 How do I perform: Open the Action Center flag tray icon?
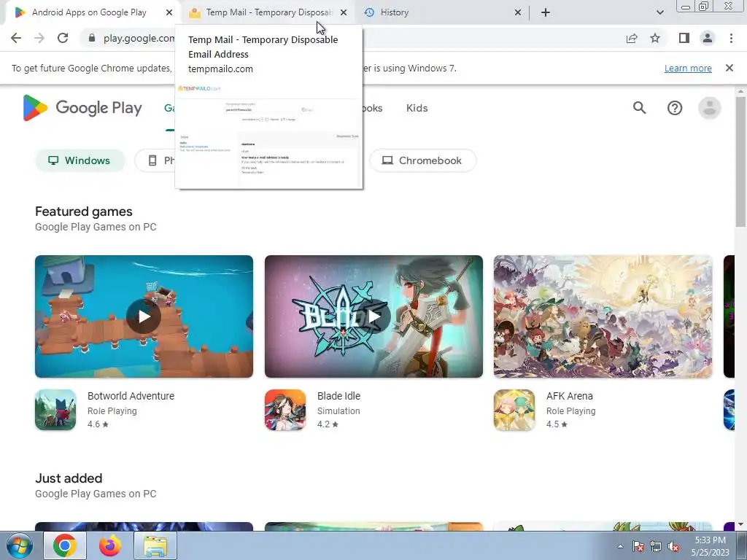[638, 546]
